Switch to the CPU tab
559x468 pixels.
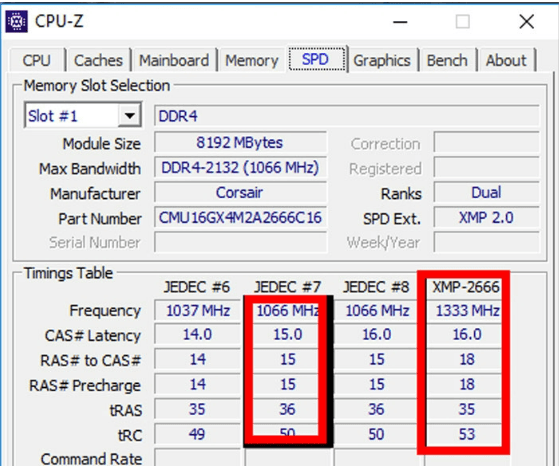tap(37, 60)
